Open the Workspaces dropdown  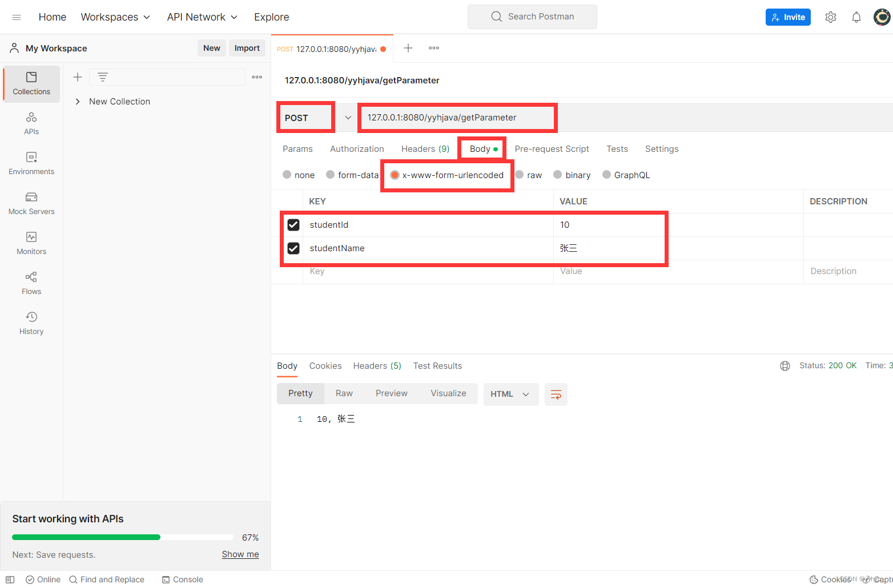(115, 17)
